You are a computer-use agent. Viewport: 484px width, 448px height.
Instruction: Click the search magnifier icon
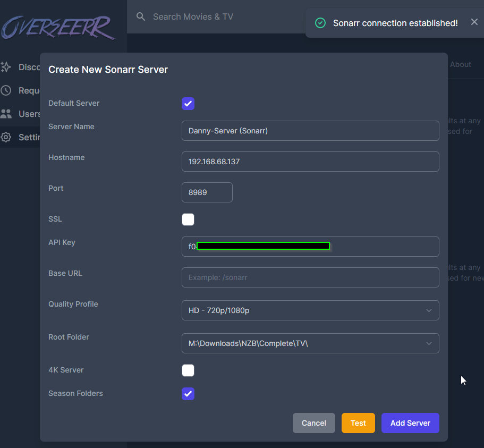pos(141,16)
